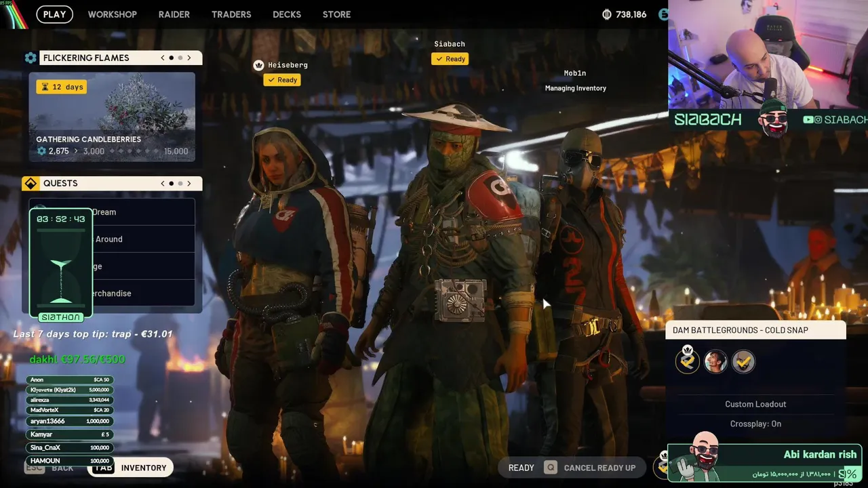Open the Dam Battlegrounds - Cold Snap map header

(755, 330)
